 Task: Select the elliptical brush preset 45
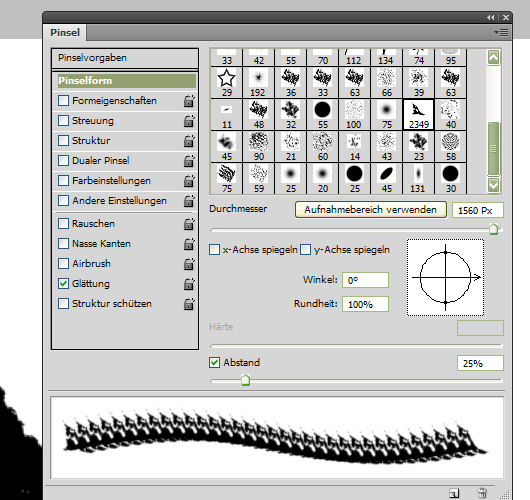tap(387, 178)
